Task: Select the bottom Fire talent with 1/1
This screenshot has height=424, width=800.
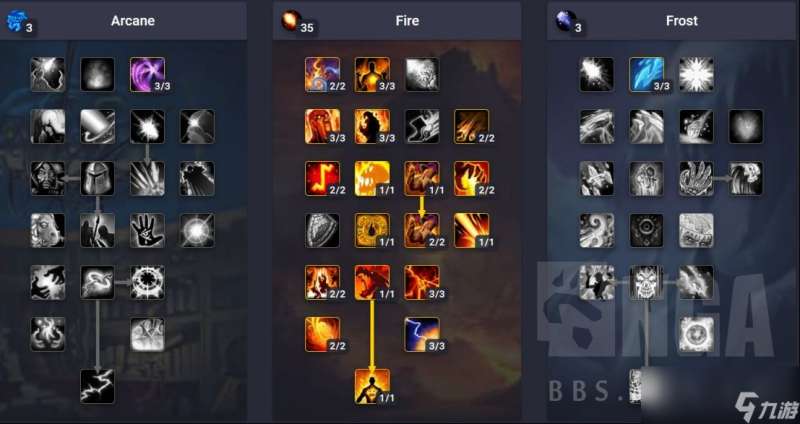Action: 372,387
